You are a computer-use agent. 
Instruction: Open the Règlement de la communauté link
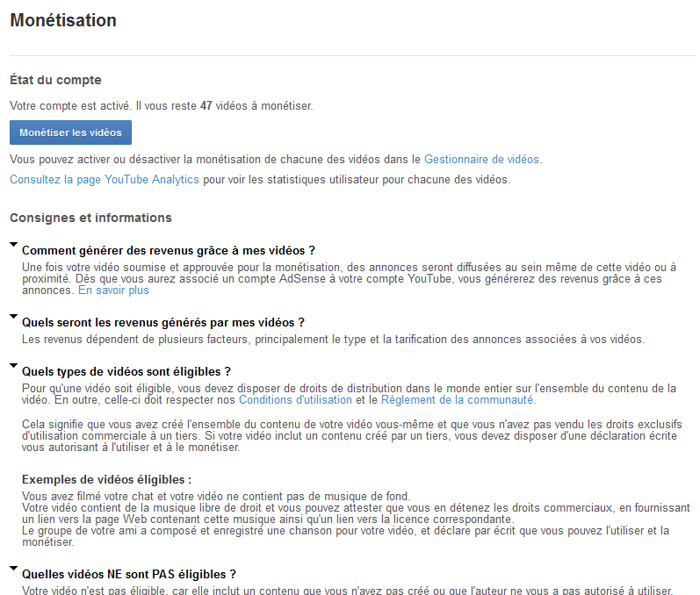(457, 400)
